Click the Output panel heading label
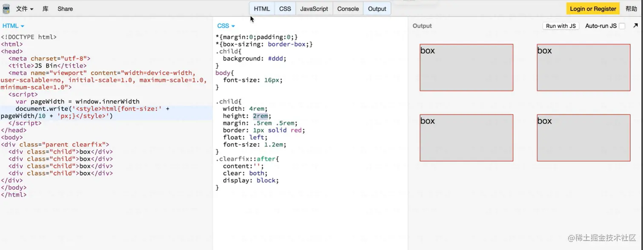Image resolution: width=644 pixels, height=250 pixels. pos(422,26)
